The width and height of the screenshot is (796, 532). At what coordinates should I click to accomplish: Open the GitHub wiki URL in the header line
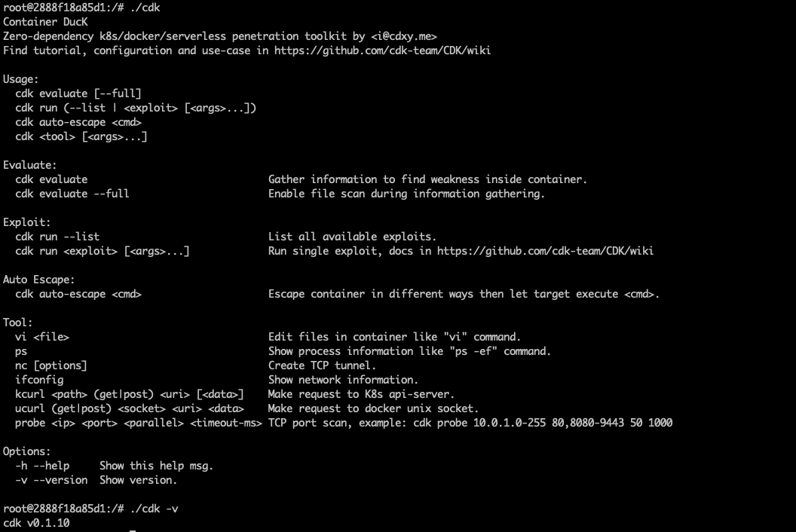[x=384, y=50]
